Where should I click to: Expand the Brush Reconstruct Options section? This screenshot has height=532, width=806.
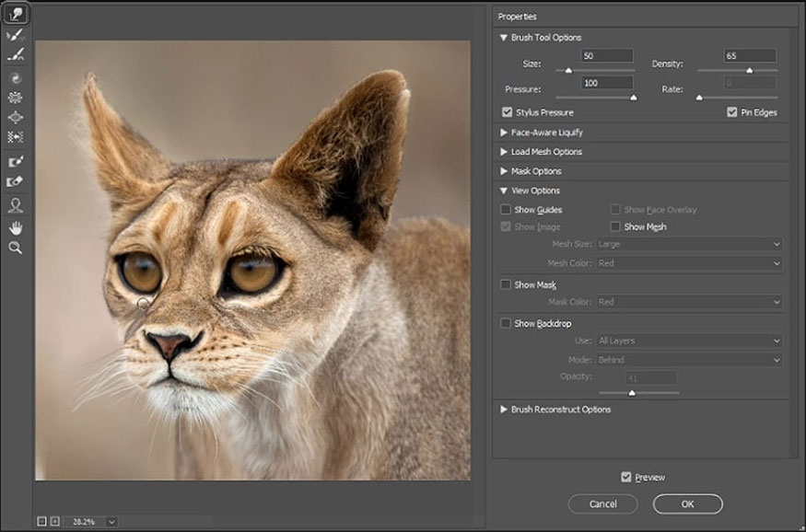pyautogui.click(x=504, y=410)
